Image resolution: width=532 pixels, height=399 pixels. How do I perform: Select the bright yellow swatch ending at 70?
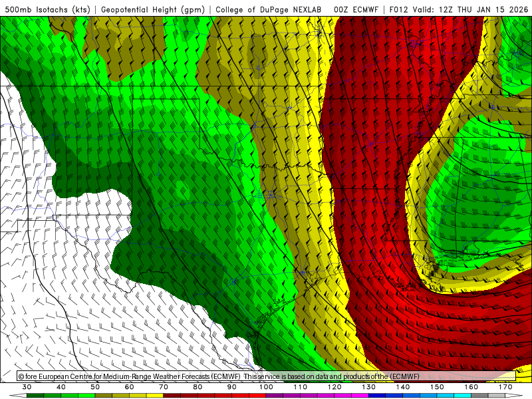point(155,395)
